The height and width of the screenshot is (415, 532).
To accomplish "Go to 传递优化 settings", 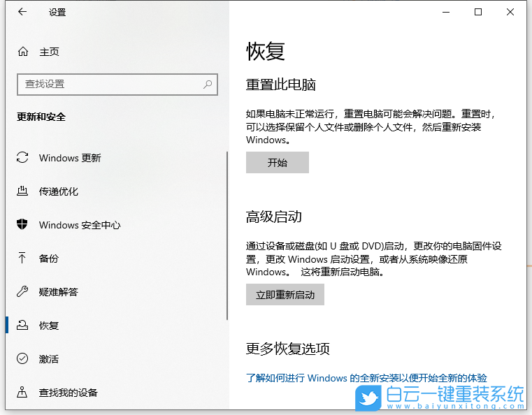I will (58, 191).
